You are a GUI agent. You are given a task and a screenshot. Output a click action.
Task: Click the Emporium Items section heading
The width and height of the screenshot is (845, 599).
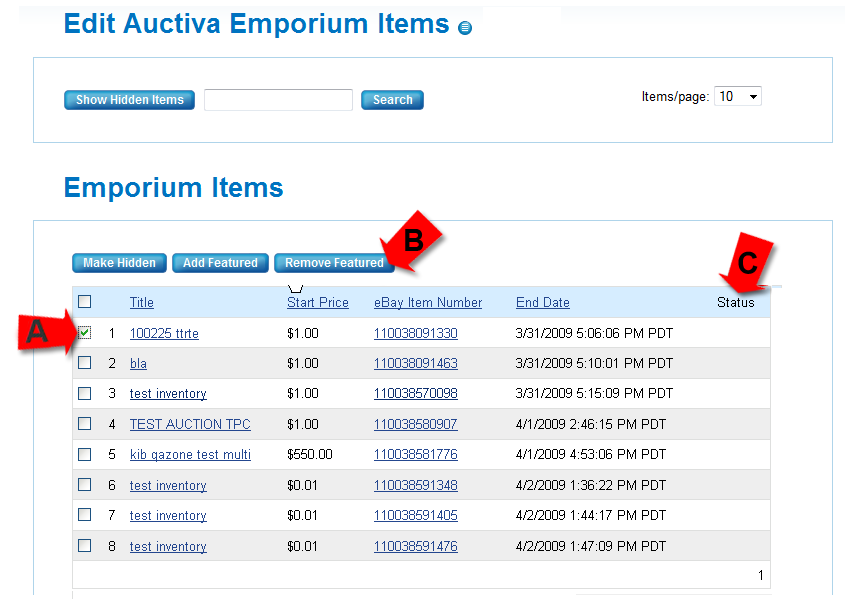pyautogui.click(x=174, y=187)
